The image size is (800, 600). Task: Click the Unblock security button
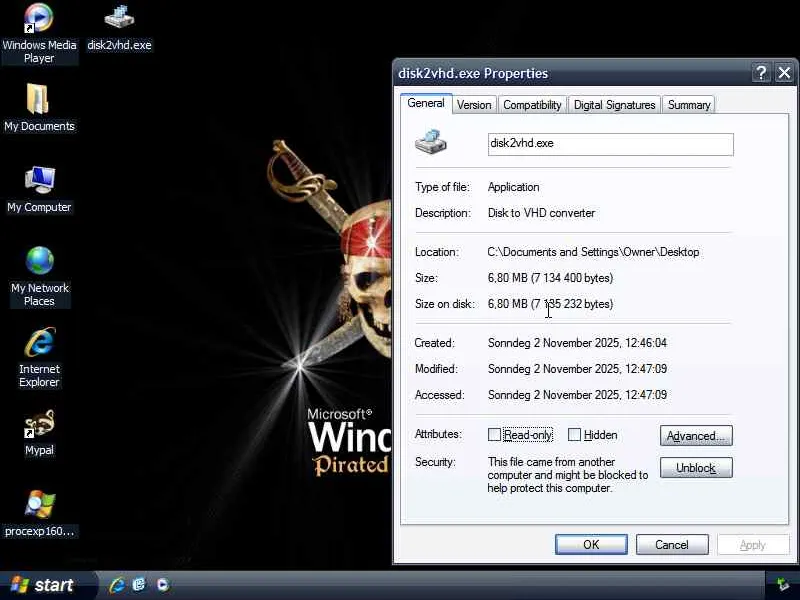(x=696, y=468)
